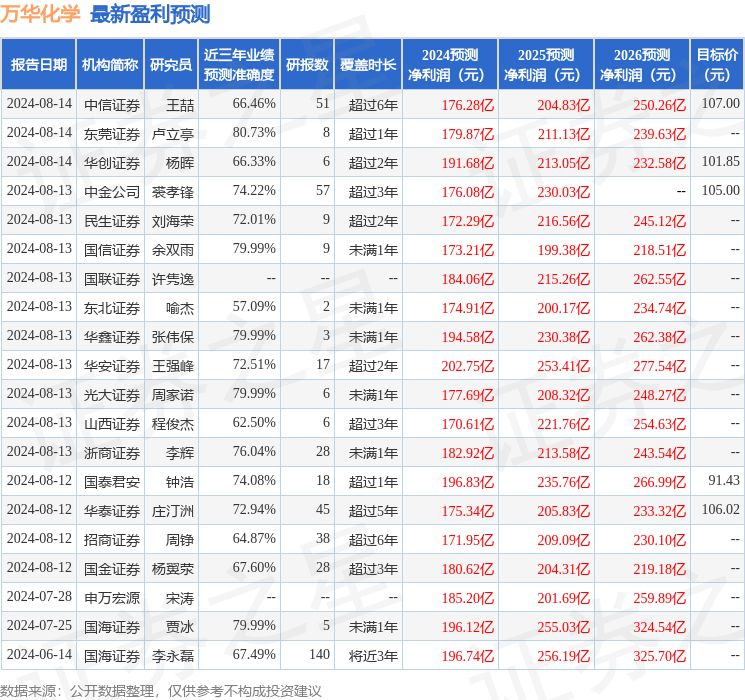Select the 山西证券 institution cell
This screenshot has height=700, width=745.
coord(112,423)
